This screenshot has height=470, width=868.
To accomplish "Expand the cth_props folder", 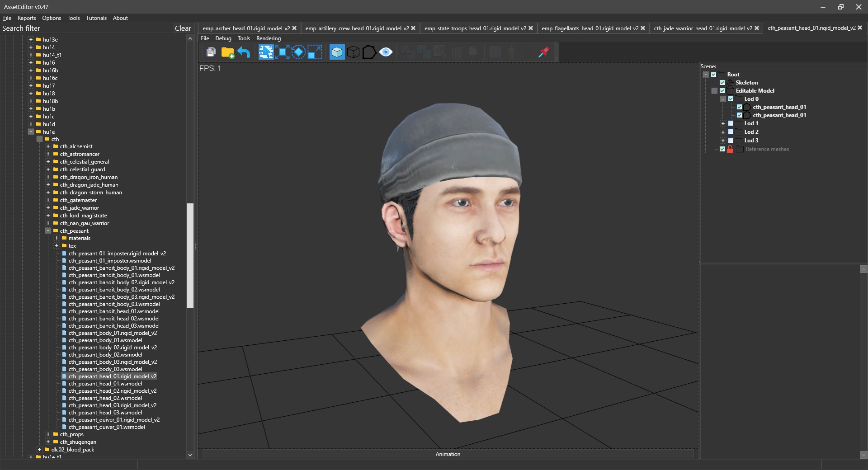I will pos(48,434).
